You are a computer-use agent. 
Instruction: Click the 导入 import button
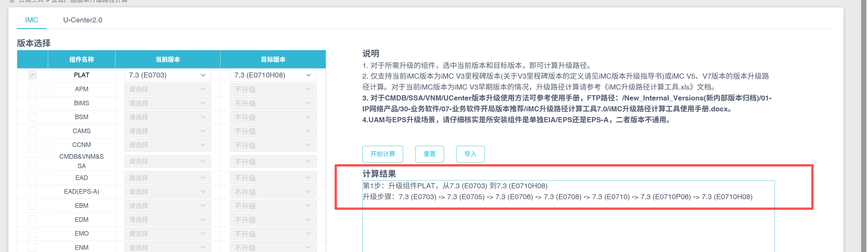tap(470, 154)
